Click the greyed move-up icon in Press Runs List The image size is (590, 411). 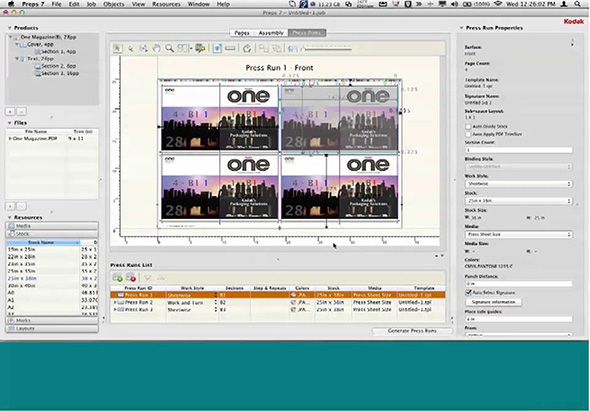[161, 278]
